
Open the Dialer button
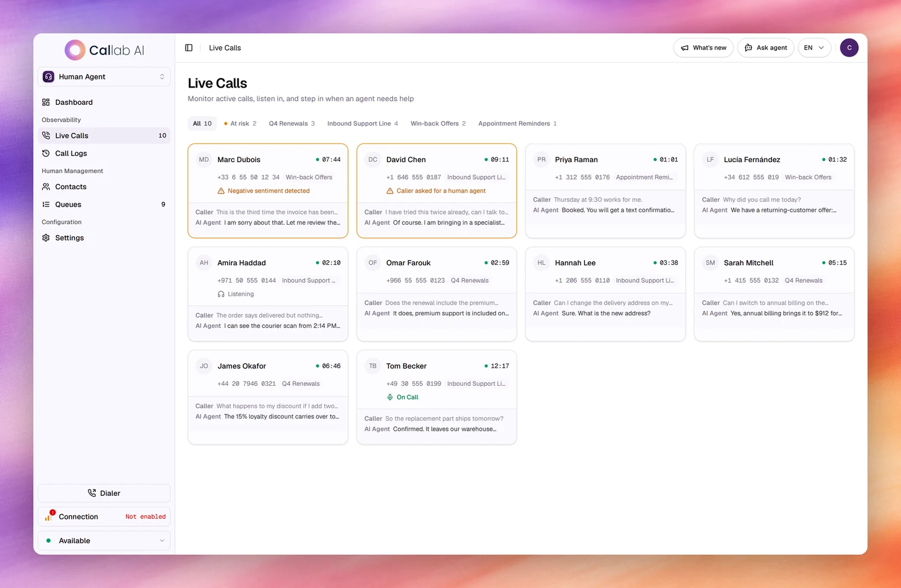click(x=104, y=493)
